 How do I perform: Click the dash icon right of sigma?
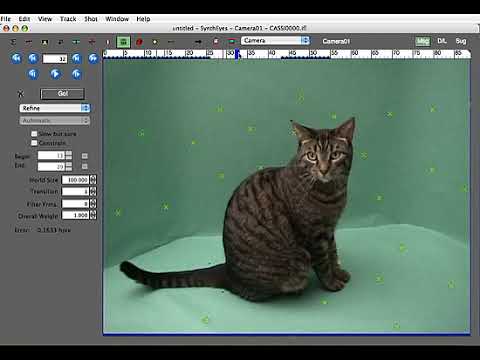29,42
